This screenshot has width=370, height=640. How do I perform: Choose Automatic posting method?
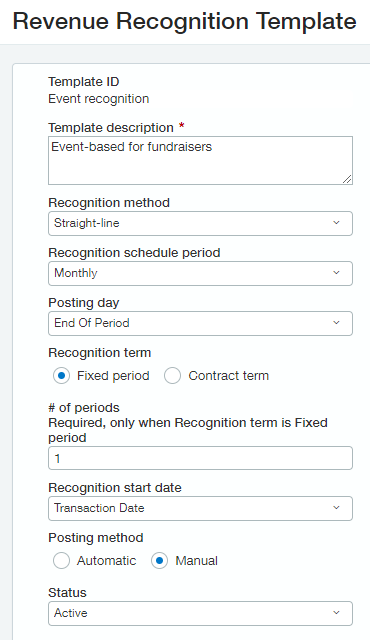[x=61, y=560]
